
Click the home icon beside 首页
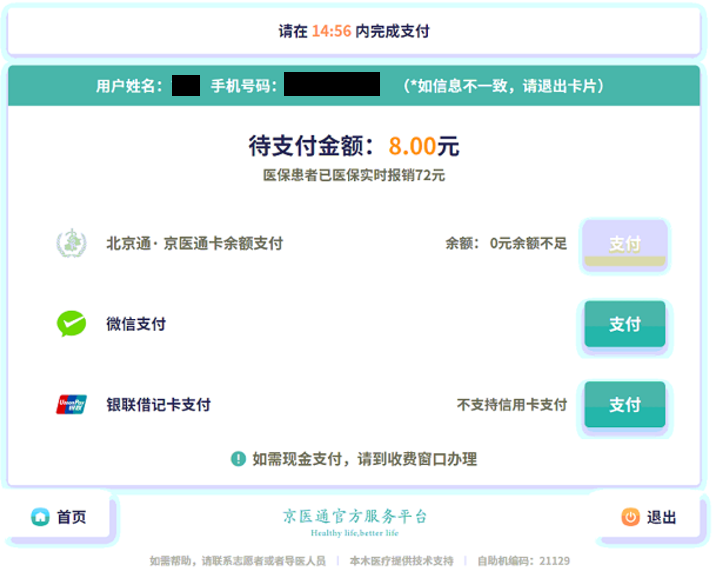coord(40,517)
